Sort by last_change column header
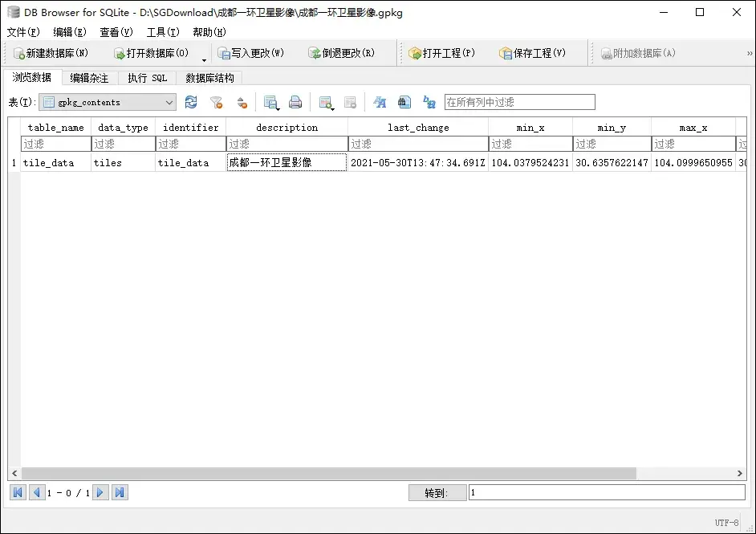756x534 pixels. (x=418, y=128)
